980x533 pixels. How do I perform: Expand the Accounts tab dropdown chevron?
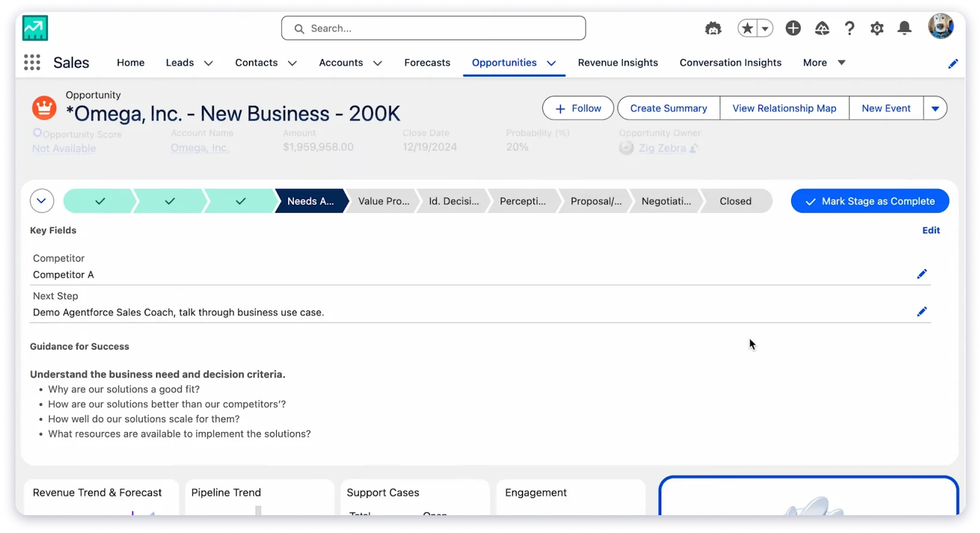coord(378,63)
